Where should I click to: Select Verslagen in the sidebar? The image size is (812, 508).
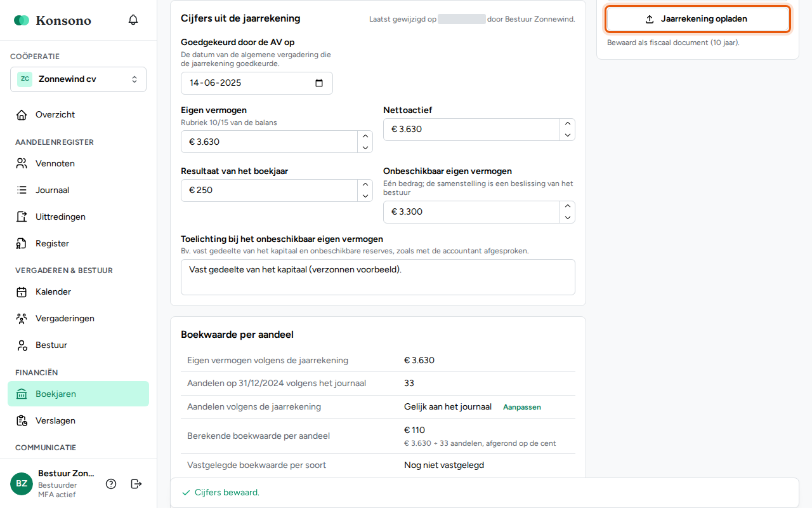[78, 421]
